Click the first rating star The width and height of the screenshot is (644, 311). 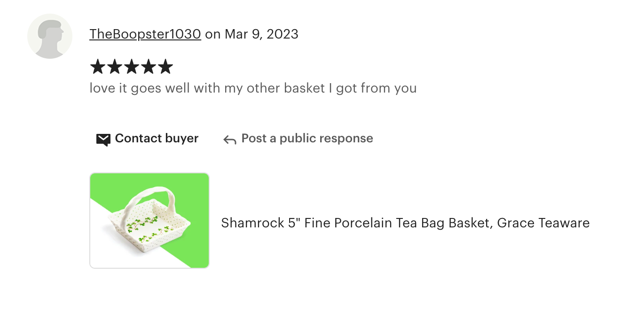[x=97, y=67]
